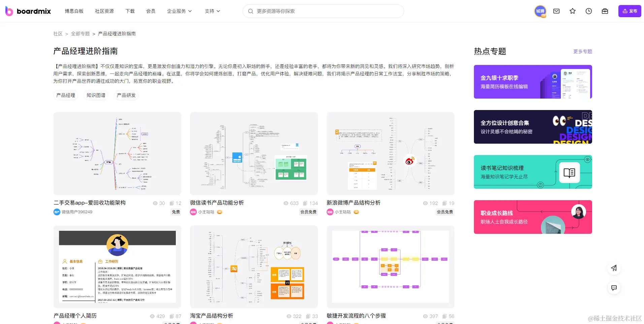Open the 微信读书产品功能分析 thumbnail

point(254,153)
